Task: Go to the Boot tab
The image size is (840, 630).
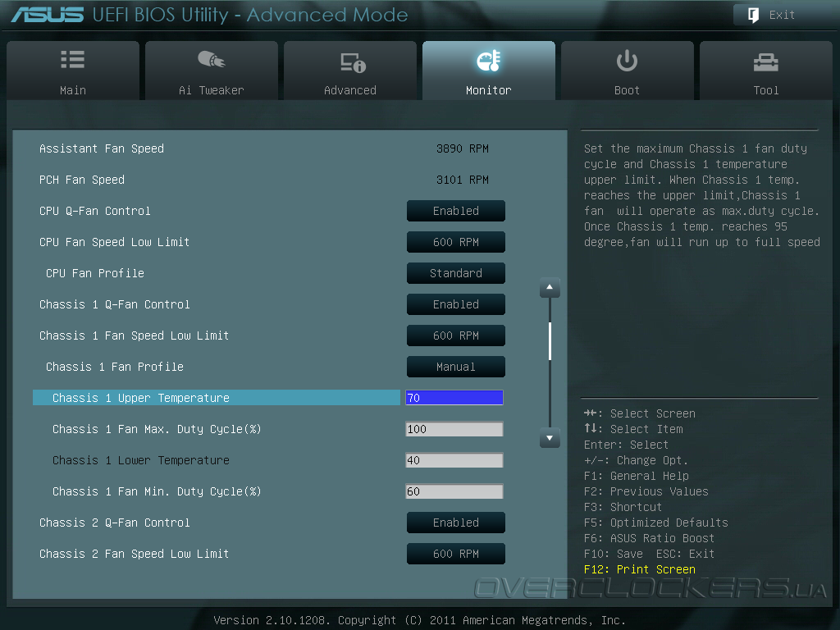Action: coord(627,71)
